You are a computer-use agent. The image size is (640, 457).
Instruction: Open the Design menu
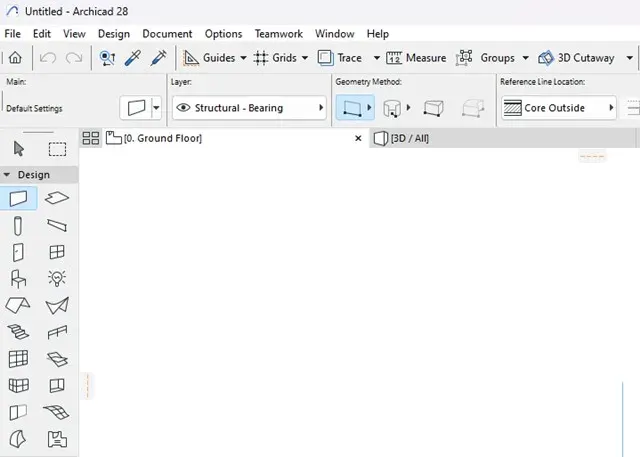coord(114,34)
